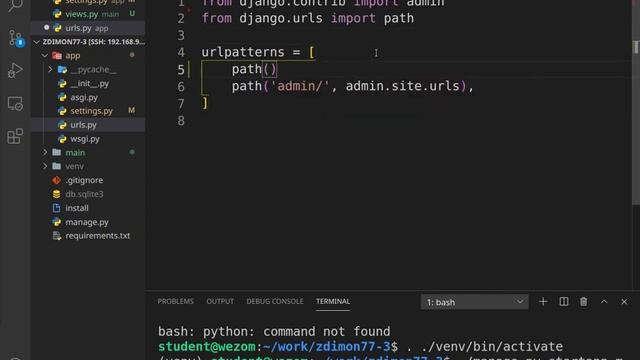Switch to the TERMINAL tab
Image resolution: width=640 pixels, height=360 pixels.
[x=333, y=301]
